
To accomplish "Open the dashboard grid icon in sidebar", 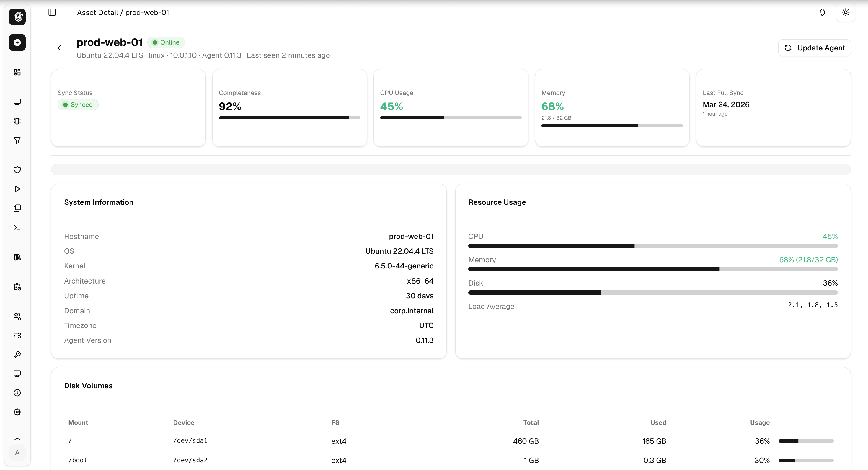I will (17, 72).
